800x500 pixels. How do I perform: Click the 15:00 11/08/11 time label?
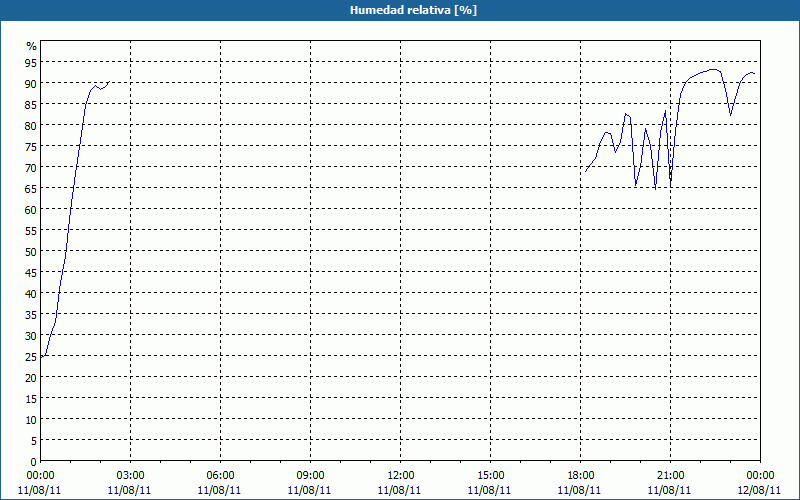tap(490, 483)
